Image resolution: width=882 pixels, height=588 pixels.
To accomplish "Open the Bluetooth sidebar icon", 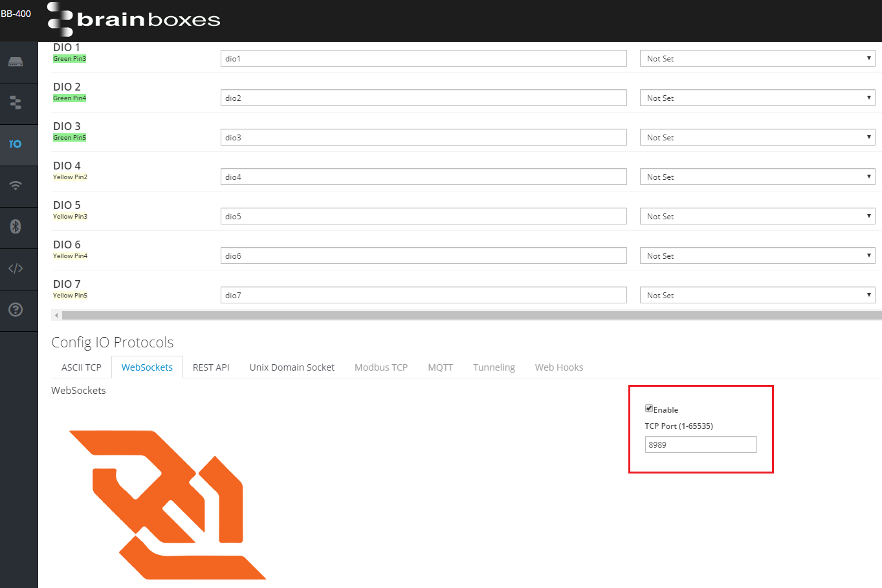I will pos(16,226).
